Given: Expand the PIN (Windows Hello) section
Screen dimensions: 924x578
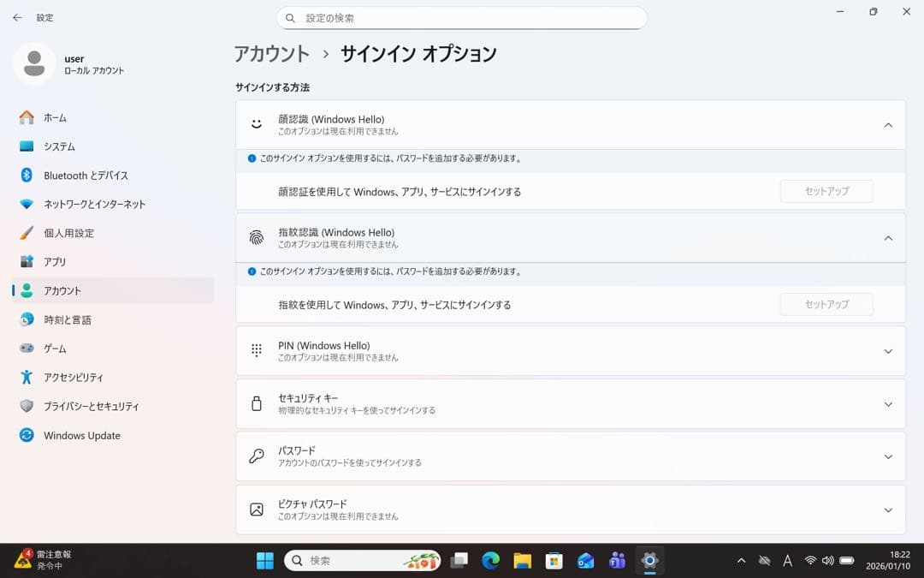Looking at the screenshot, I should (x=888, y=350).
